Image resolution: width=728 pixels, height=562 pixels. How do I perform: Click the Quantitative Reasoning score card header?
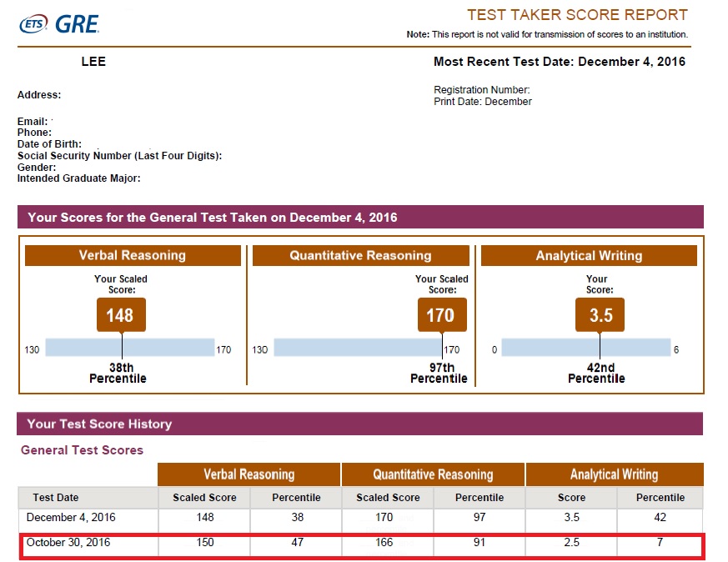coord(361,255)
